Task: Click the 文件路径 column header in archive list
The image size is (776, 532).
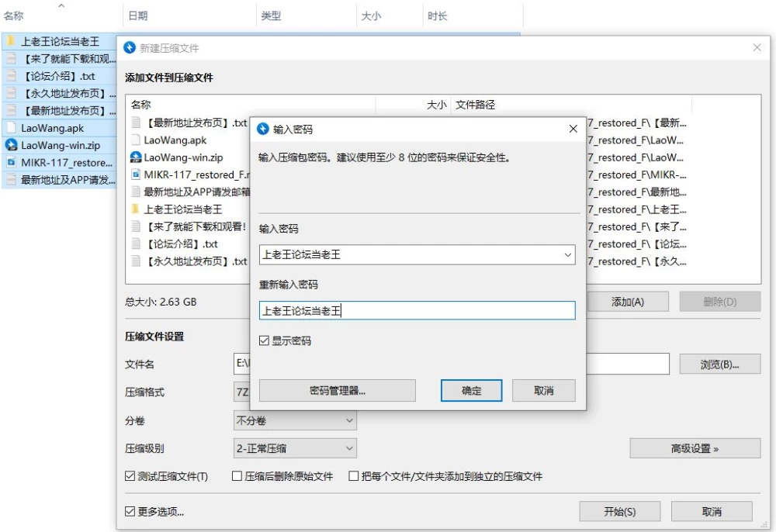Action: coord(571,105)
